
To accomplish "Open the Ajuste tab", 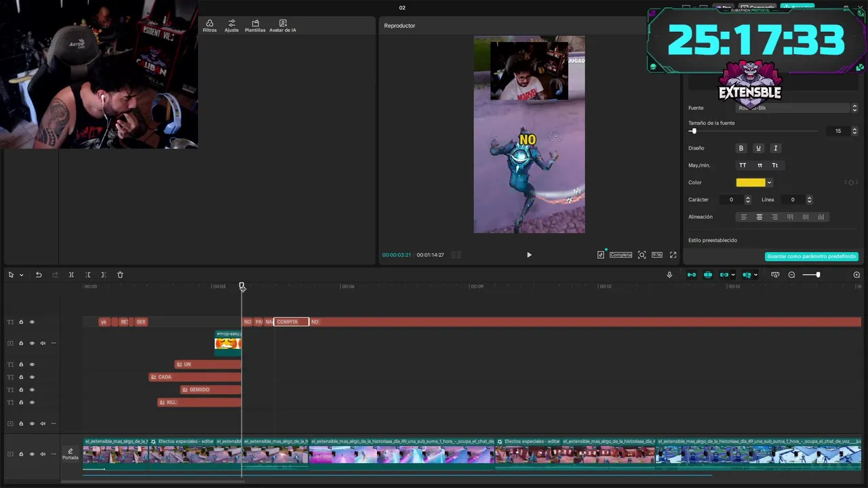I will (x=232, y=26).
